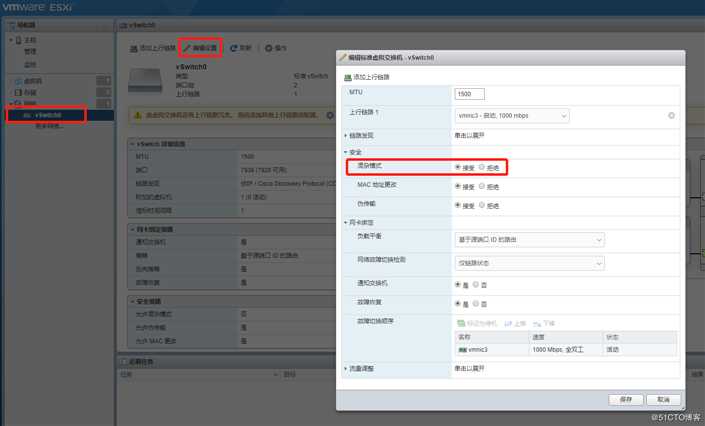705x426 pixels.
Task: Select Yes for Failback
Action: point(458,304)
